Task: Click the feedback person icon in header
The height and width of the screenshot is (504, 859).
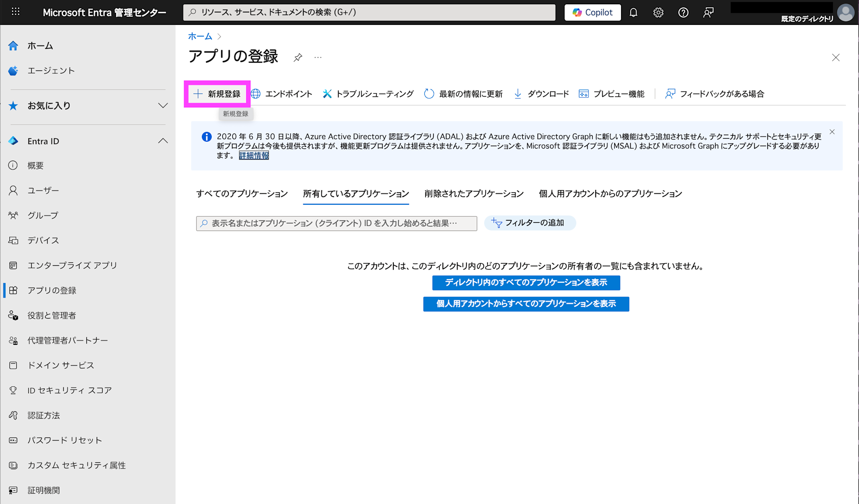Action: coord(708,12)
